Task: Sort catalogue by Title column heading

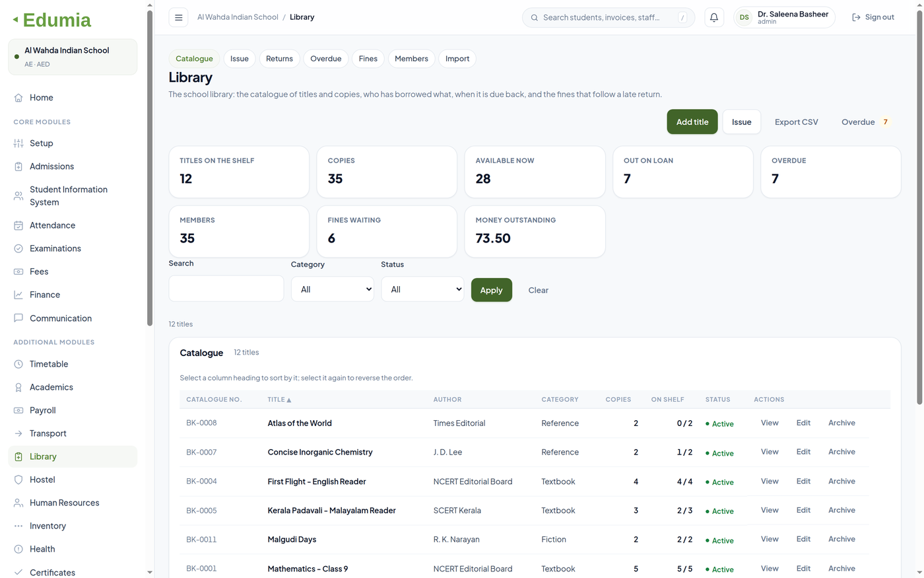Action: coord(279,400)
